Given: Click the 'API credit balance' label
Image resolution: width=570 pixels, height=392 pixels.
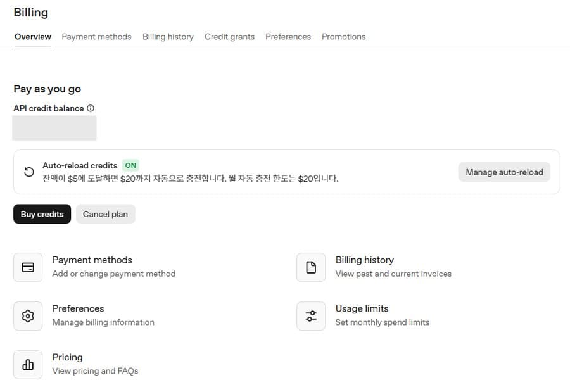Looking at the screenshot, I should [x=49, y=108].
